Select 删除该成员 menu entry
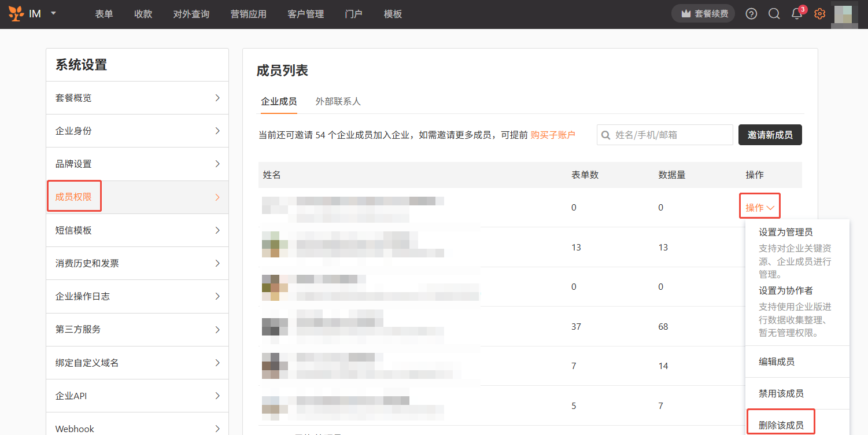The width and height of the screenshot is (868, 435). pyautogui.click(x=781, y=425)
